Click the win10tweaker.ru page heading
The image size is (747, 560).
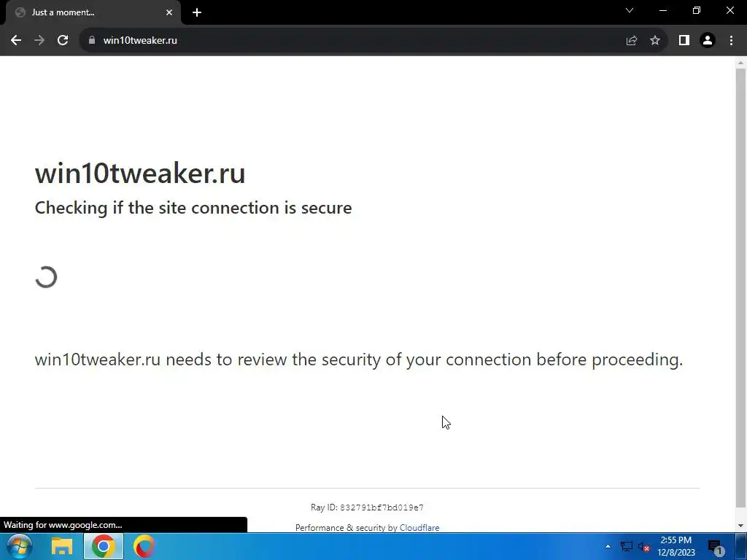coord(140,174)
